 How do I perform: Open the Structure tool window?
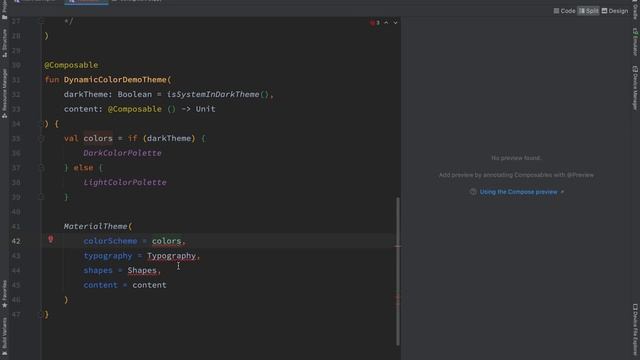point(4,43)
